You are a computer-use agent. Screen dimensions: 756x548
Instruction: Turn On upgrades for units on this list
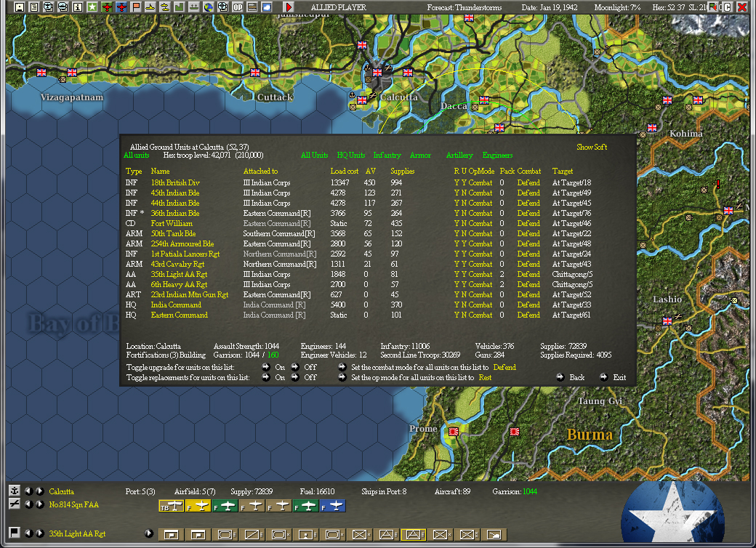[266, 367]
